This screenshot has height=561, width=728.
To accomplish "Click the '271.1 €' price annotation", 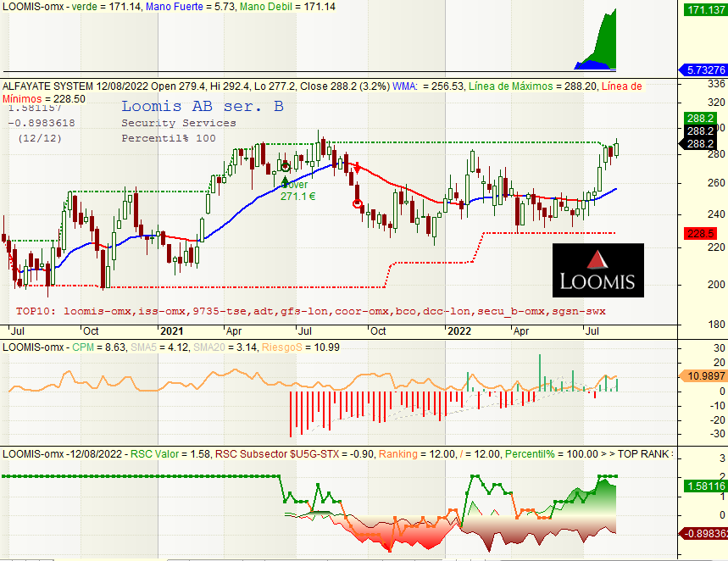I will pos(297,197).
